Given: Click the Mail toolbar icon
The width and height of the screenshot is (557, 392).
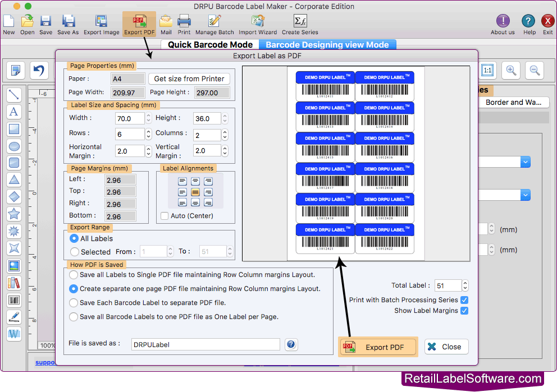Looking at the screenshot, I should coord(166,24).
